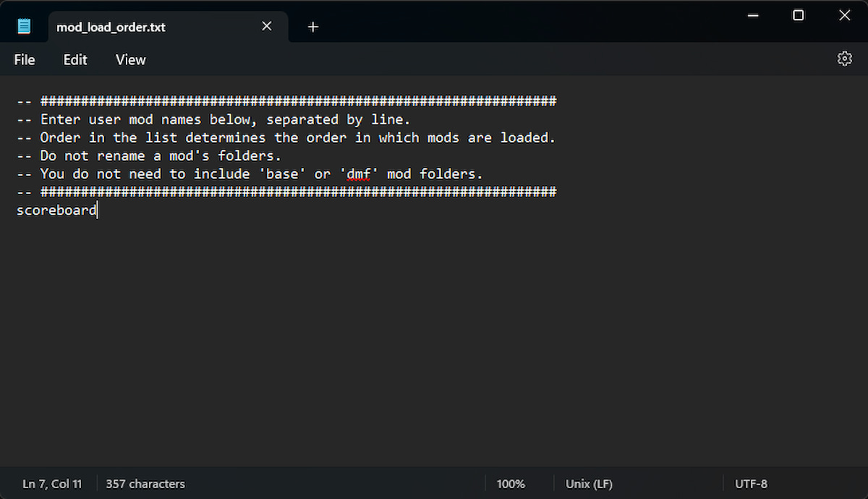Screen dimensions: 868x499
Task: Click the Ln 7, Col 11 position indicator
Action: pyautogui.click(x=52, y=484)
